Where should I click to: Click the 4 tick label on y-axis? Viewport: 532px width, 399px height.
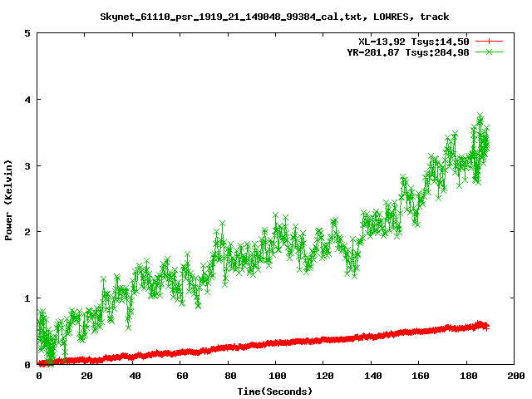click(x=28, y=99)
